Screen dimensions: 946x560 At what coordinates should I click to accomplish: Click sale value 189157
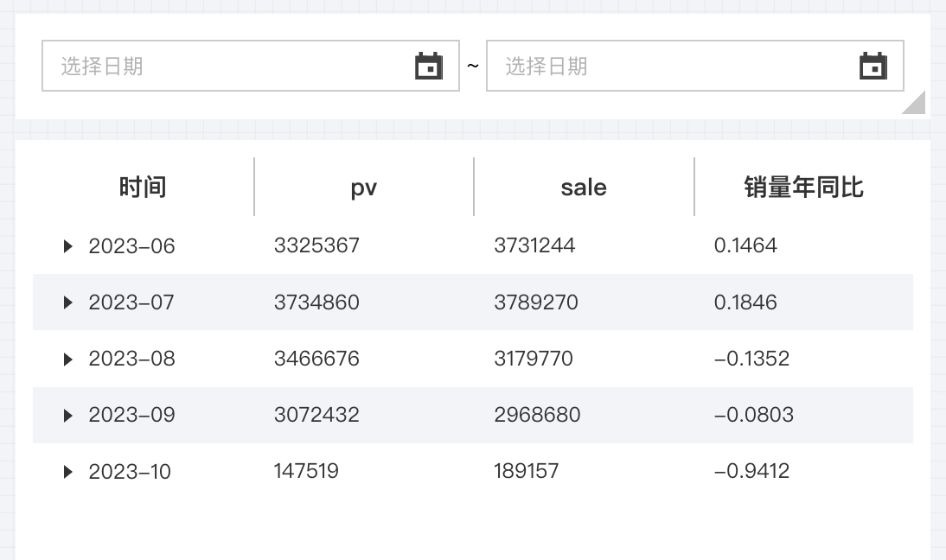[x=527, y=471]
